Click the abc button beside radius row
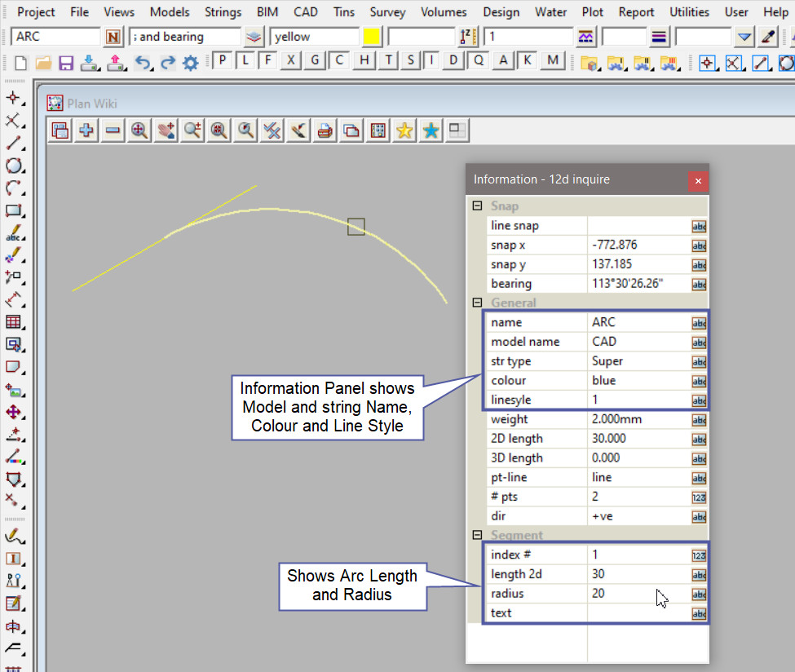 click(699, 594)
